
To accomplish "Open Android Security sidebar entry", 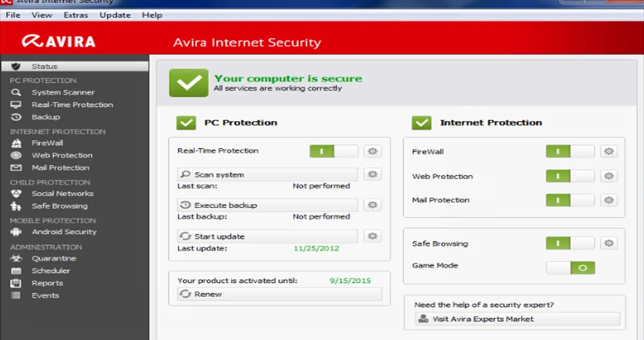I will [64, 232].
